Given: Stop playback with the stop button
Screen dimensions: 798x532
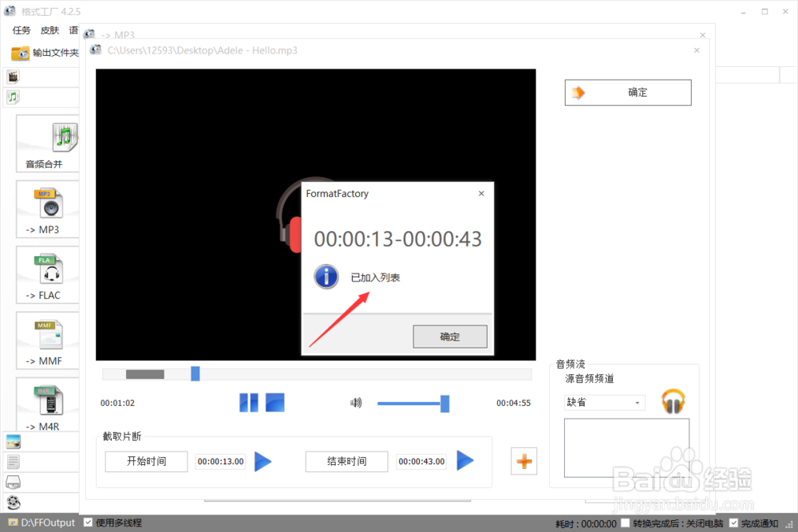Looking at the screenshot, I should point(275,403).
